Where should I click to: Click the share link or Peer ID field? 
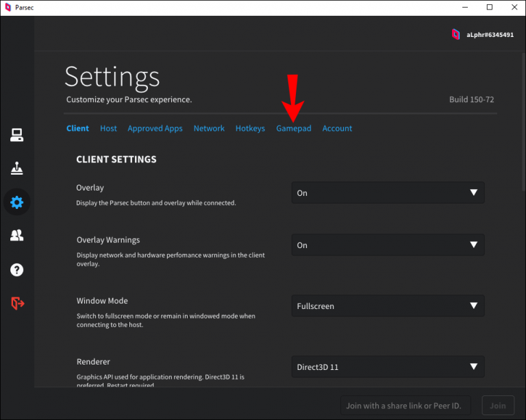pos(408,406)
